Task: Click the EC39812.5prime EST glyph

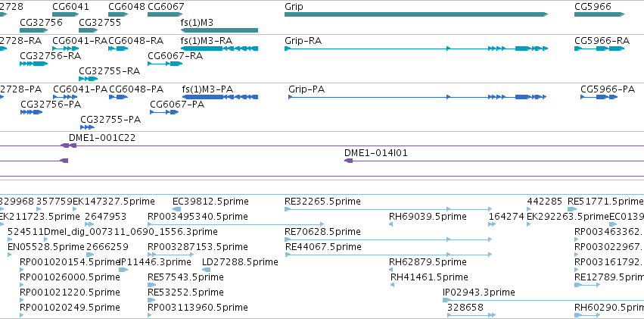Action: point(176,209)
